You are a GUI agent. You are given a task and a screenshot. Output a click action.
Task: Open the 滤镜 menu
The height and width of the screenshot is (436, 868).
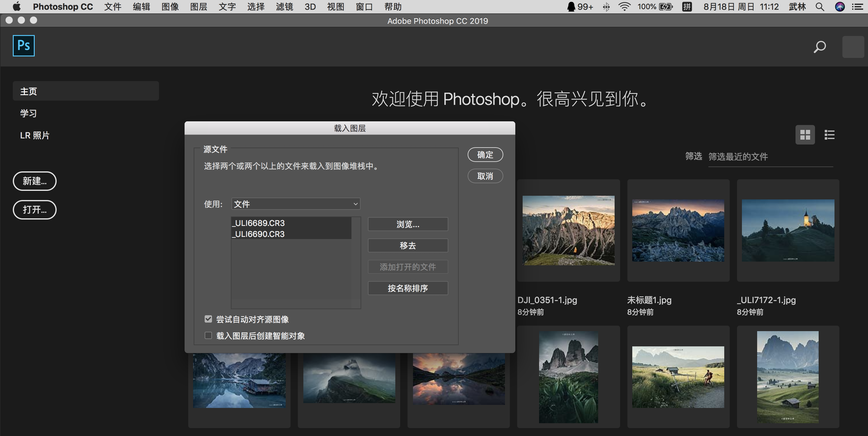[284, 7]
